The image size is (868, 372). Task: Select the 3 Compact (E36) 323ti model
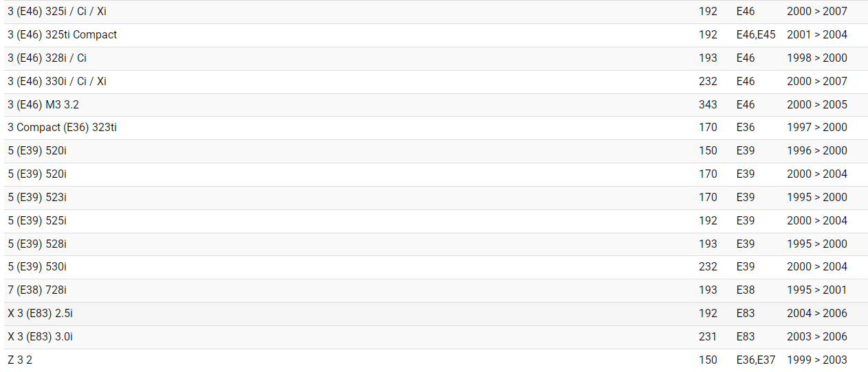[x=63, y=128]
